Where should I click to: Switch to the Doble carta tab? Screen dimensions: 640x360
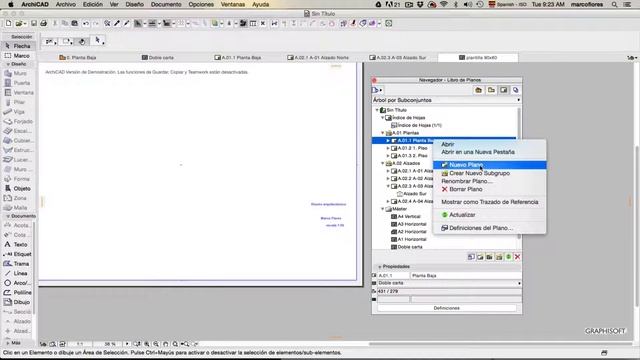click(158, 58)
